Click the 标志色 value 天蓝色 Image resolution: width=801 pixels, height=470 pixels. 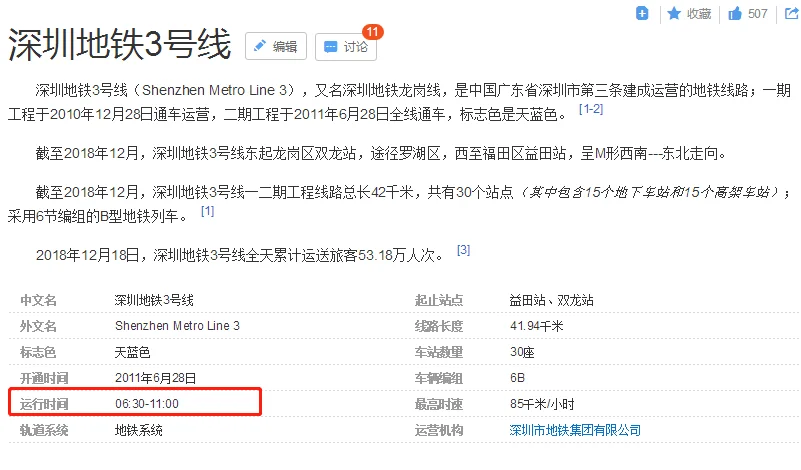(x=132, y=352)
